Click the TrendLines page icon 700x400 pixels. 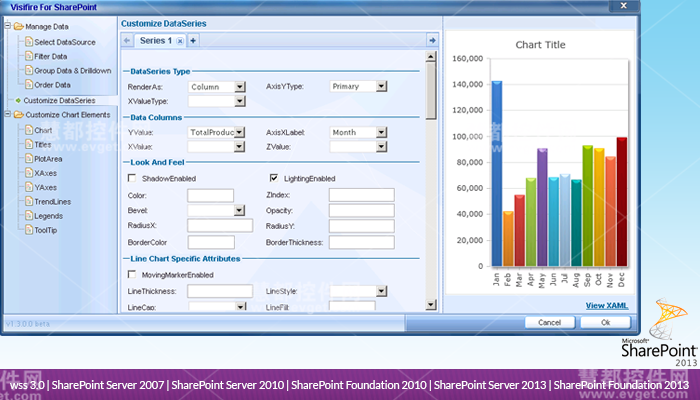(29, 201)
